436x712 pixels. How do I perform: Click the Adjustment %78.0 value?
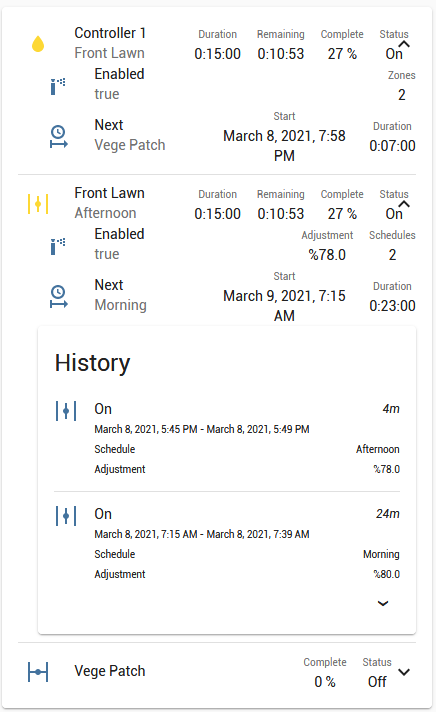(327, 255)
